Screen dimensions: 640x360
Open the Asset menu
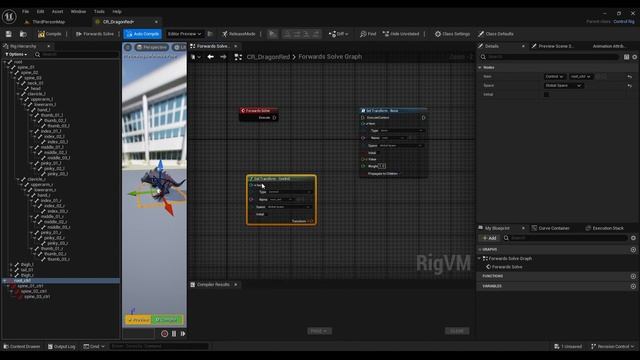coord(58,11)
